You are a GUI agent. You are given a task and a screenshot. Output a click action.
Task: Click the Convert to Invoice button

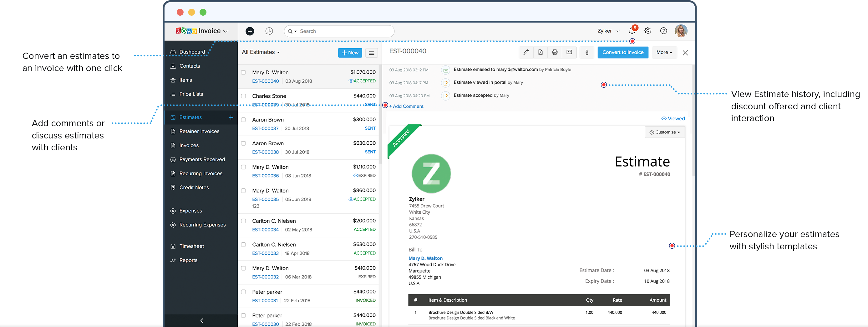pos(623,52)
